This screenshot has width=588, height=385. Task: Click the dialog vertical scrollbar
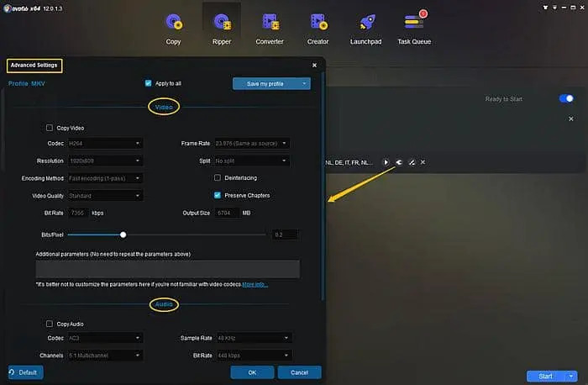click(x=323, y=186)
